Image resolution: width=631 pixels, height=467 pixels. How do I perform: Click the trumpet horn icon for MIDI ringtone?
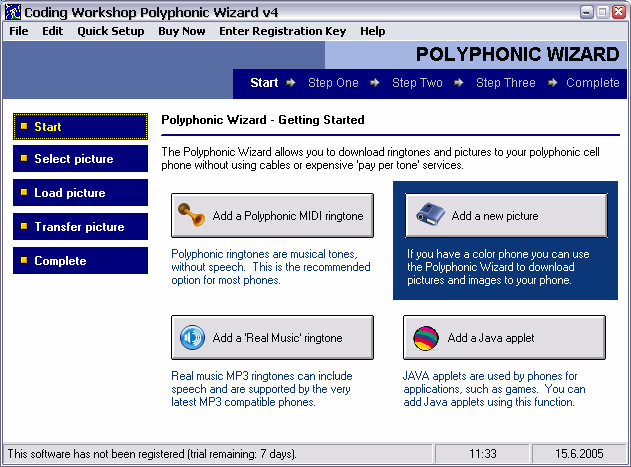click(x=192, y=215)
